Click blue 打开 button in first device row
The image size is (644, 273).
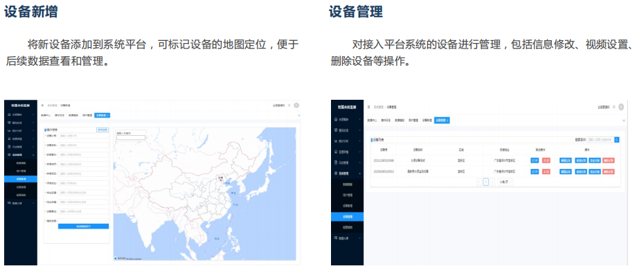535,160
